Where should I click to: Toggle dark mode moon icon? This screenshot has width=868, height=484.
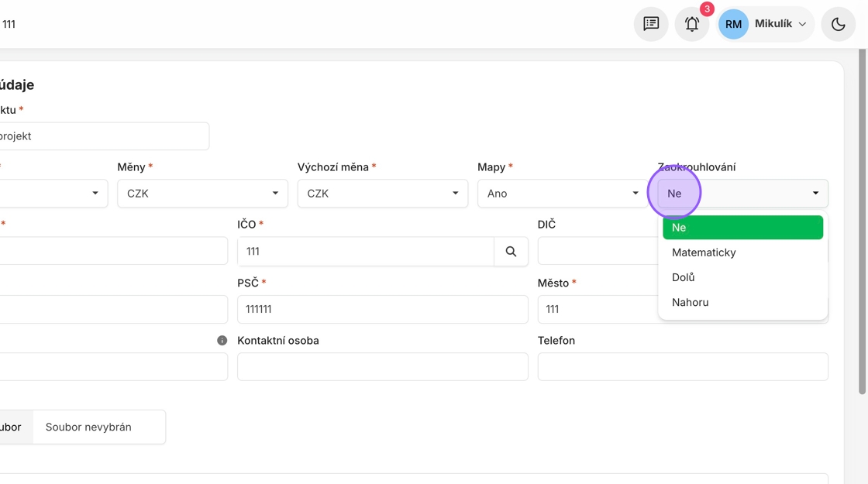pos(838,24)
